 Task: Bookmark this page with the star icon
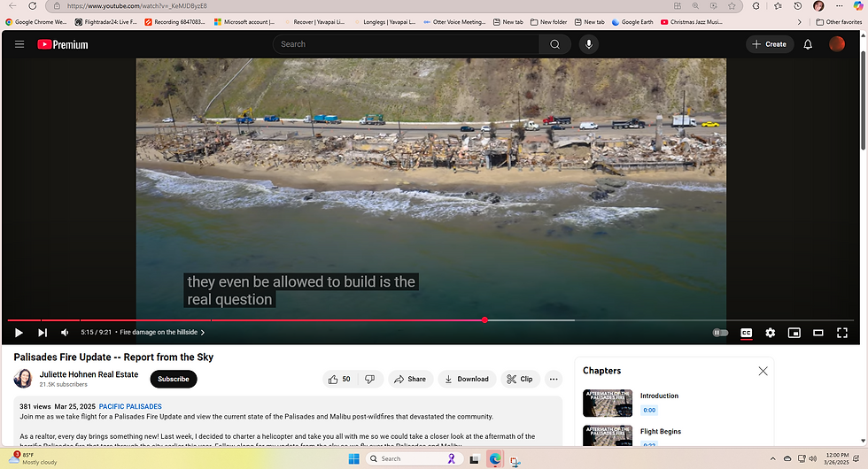(732, 5)
